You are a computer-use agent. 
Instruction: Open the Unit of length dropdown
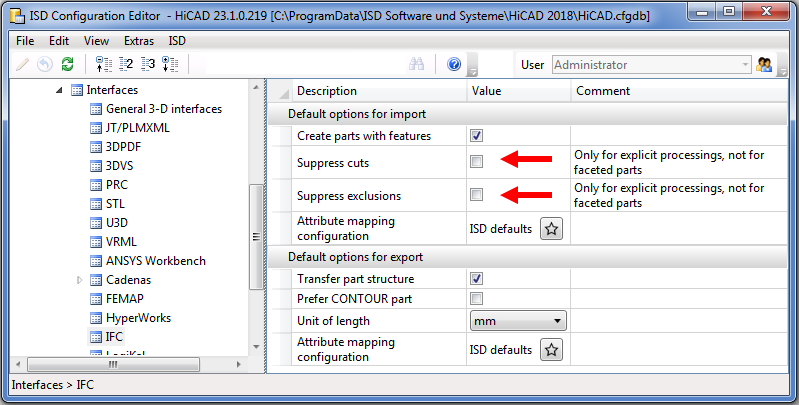coord(518,321)
